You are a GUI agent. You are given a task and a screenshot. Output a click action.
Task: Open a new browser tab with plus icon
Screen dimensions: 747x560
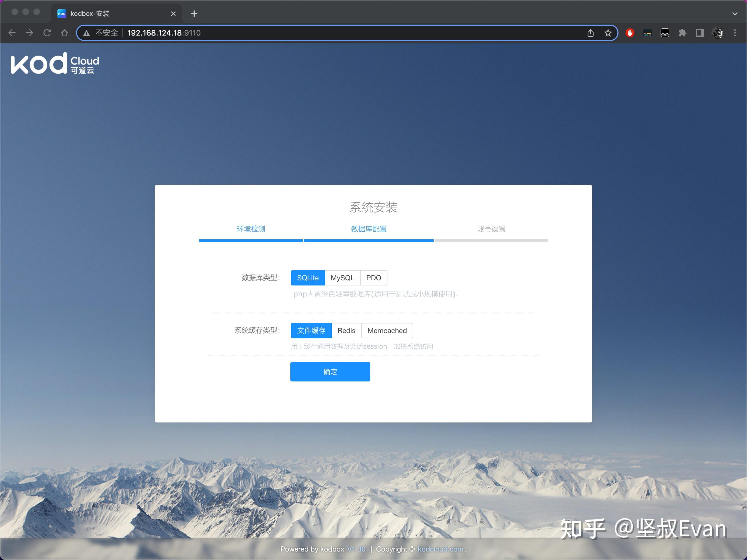coord(194,13)
